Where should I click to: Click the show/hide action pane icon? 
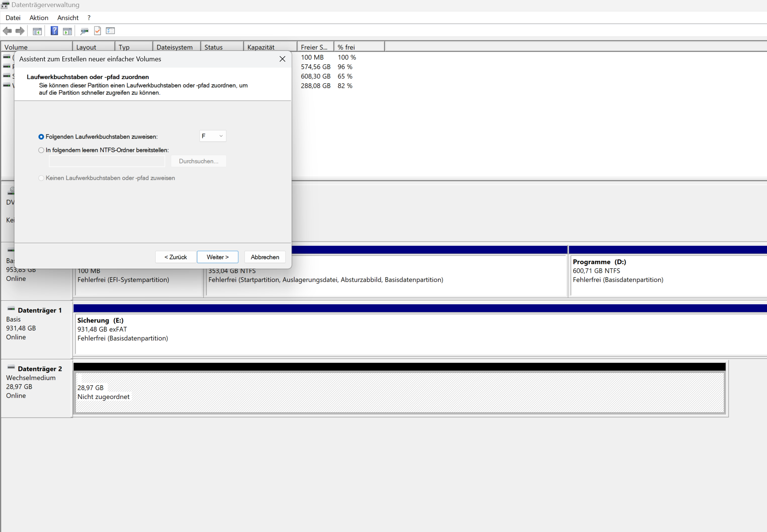[x=67, y=31]
